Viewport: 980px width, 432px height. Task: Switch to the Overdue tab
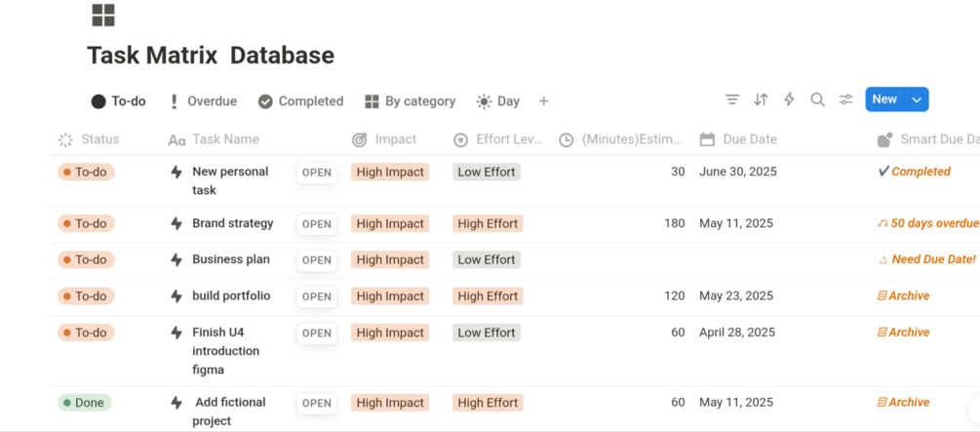[203, 101]
